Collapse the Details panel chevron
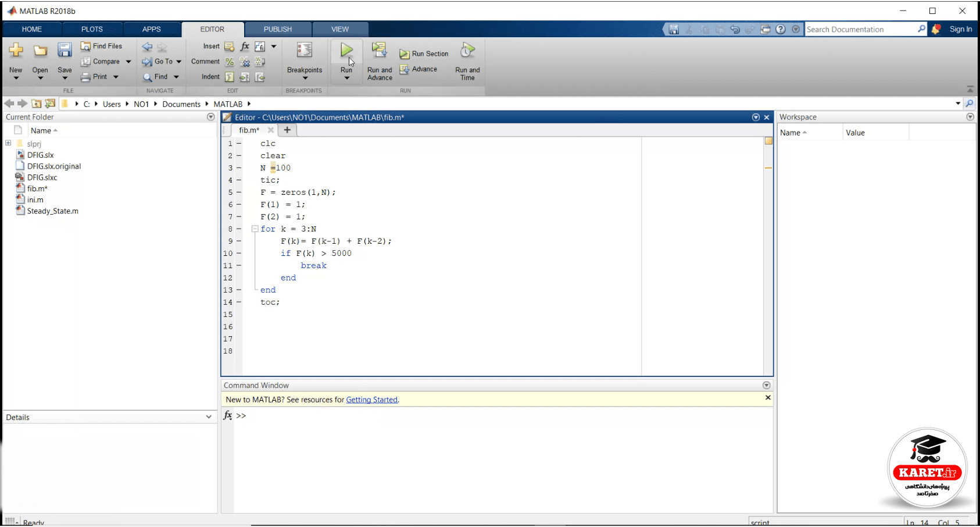Image resolution: width=980 pixels, height=527 pixels. (209, 417)
